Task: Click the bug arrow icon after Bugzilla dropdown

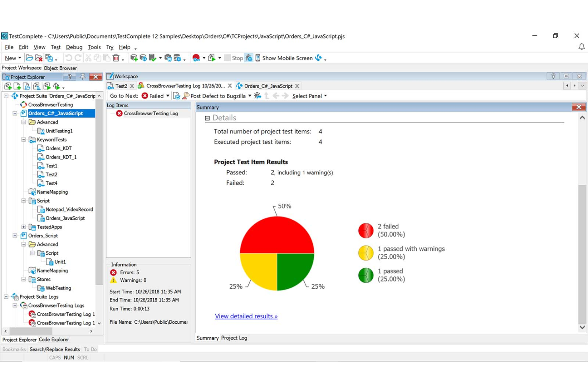Action: (x=257, y=96)
